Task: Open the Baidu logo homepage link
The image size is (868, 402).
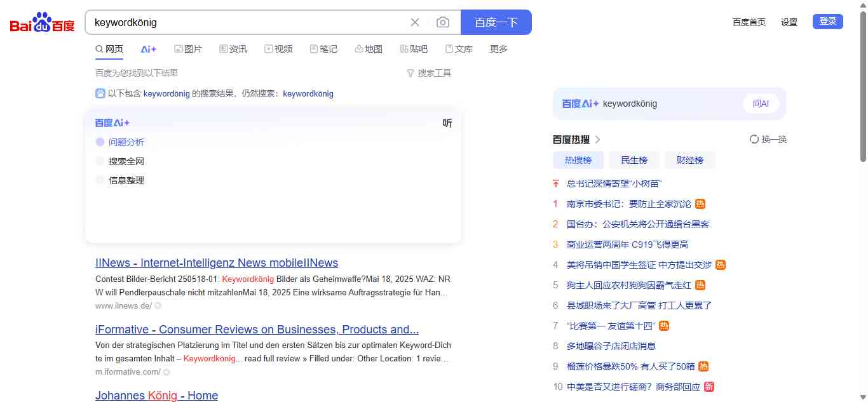Action: [42, 23]
